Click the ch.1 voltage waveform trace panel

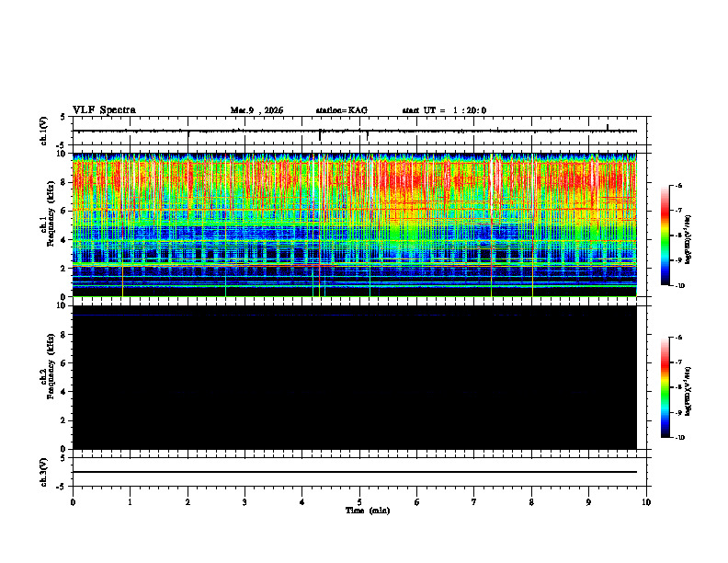(361, 131)
